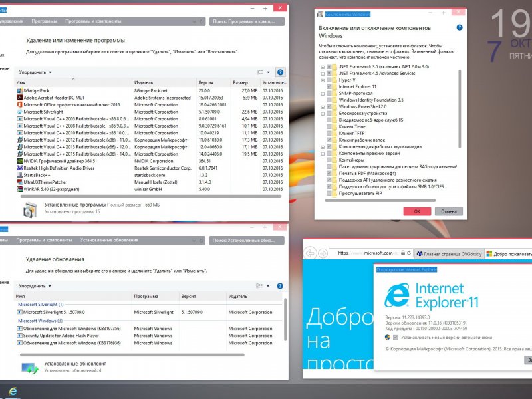Click the UltraUXThemePatcher program icon
Image resolution: width=532 pixels, height=399 pixels.
point(20,182)
